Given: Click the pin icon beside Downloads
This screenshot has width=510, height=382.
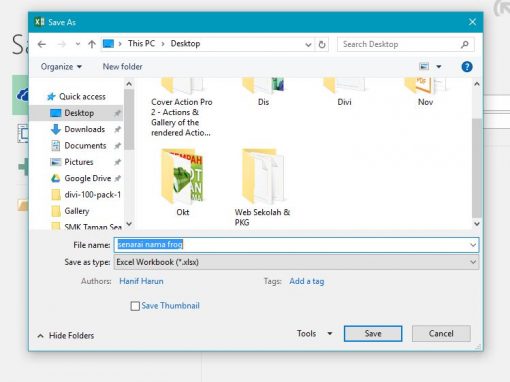Looking at the screenshot, I should tap(117, 129).
